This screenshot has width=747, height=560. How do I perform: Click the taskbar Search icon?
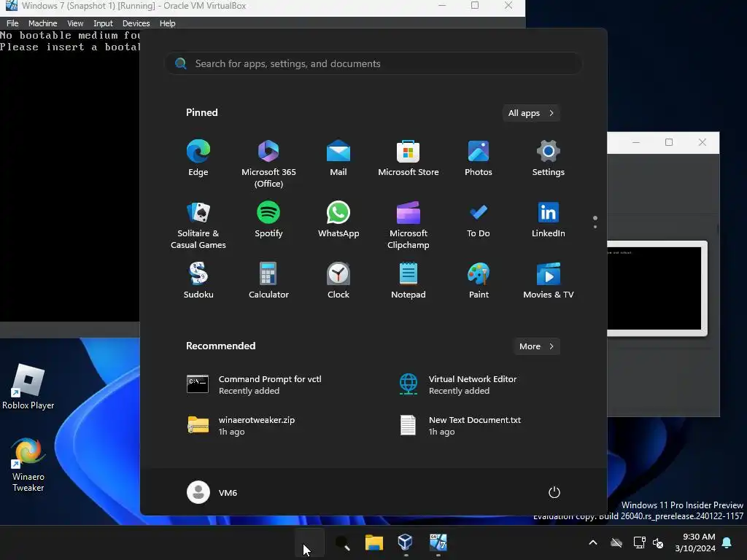[x=342, y=542]
